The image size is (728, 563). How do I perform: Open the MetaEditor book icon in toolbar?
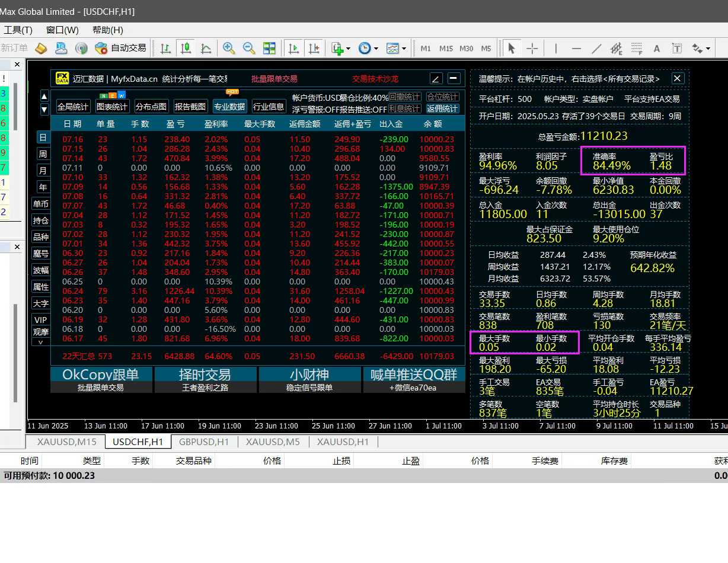41,48
